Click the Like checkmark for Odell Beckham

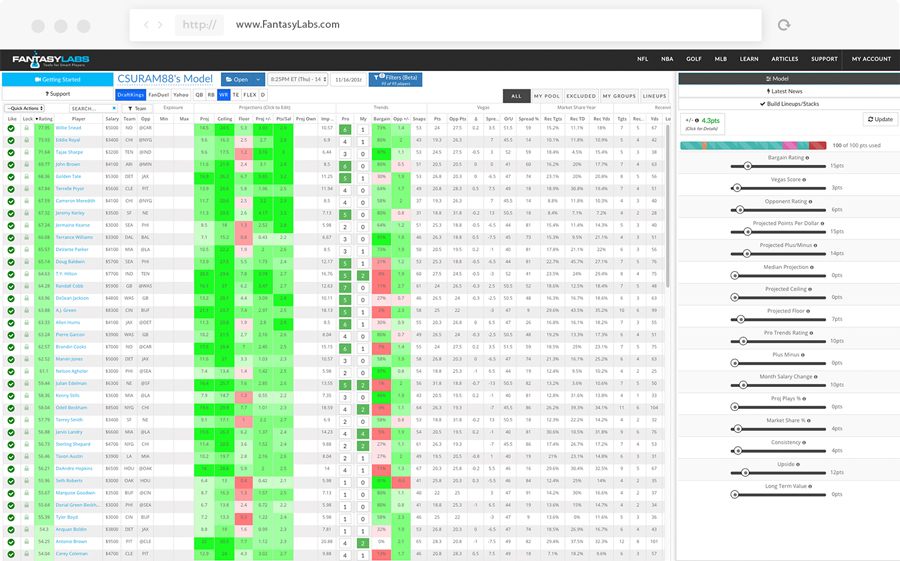pos(11,408)
